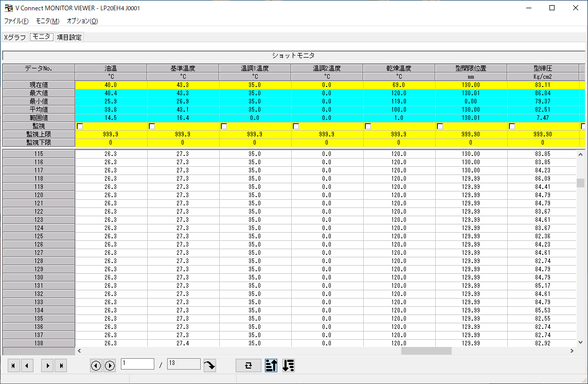Select the ascending sort order icon
Screen dimensions: 588x384
click(271, 365)
